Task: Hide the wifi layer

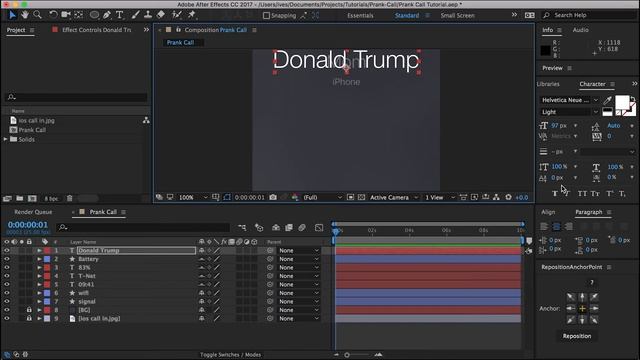Action: (7, 293)
